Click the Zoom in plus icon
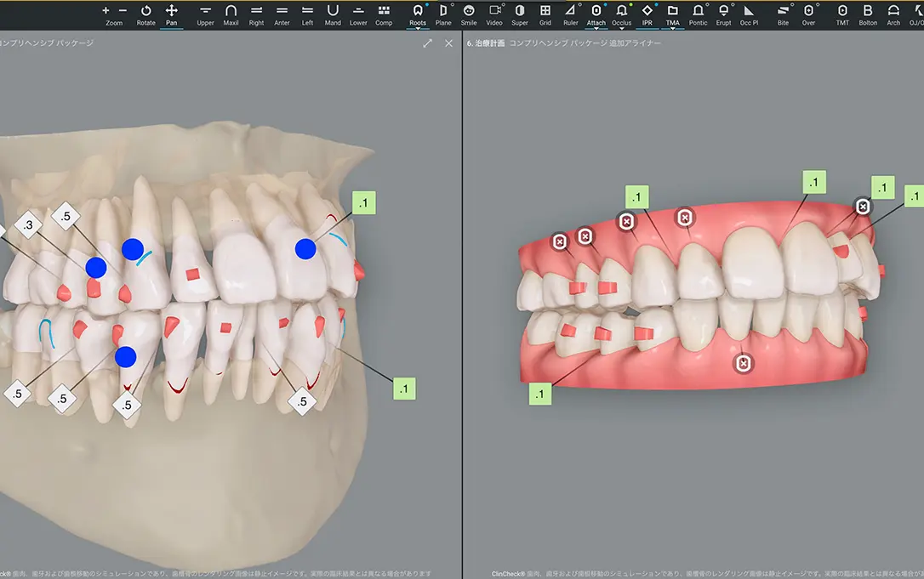924x579 pixels. (106, 10)
